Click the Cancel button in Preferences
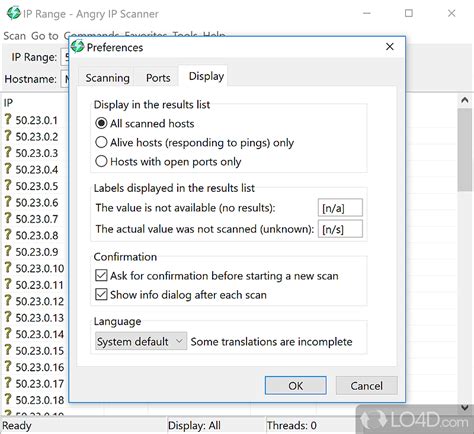Image resolution: width=474 pixels, height=434 pixels. (x=366, y=386)
